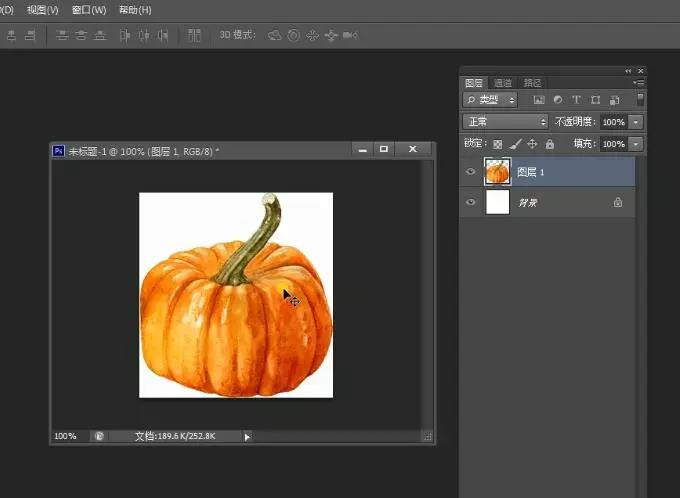Viewport: 680px width, 498px height.
Task: Select the 3D pan mode icon
Action: pos(312,35)
